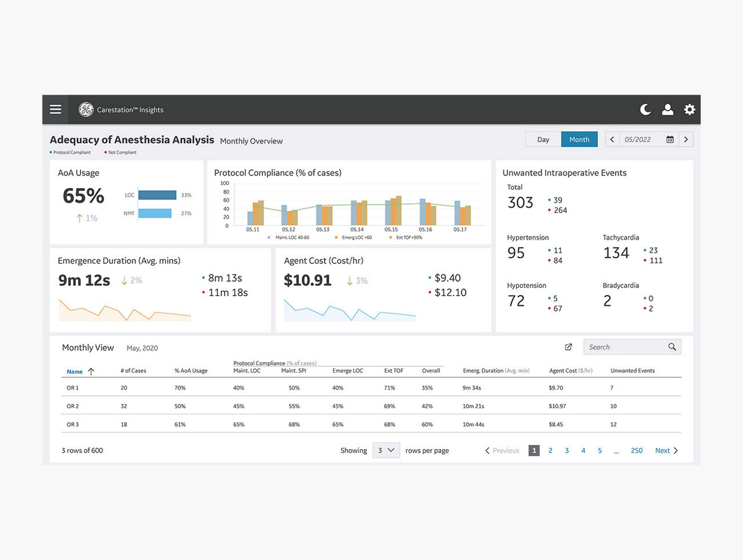The image size is (743, 560).
Task: Open the calendar date picker icon
Action: (x=670, y=139)
